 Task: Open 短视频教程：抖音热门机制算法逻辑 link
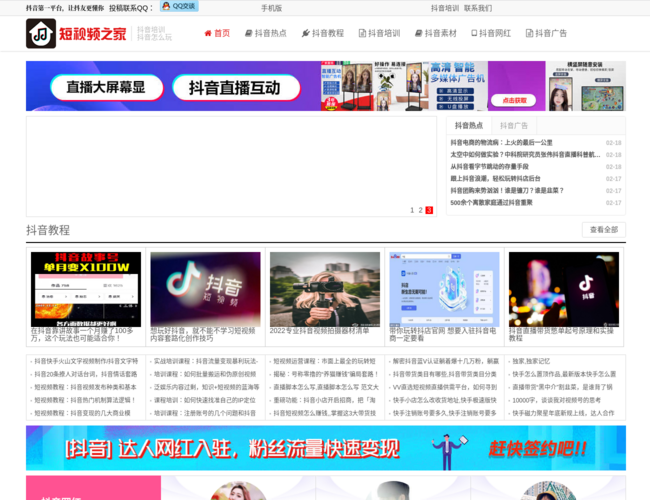tap(85, 400)
